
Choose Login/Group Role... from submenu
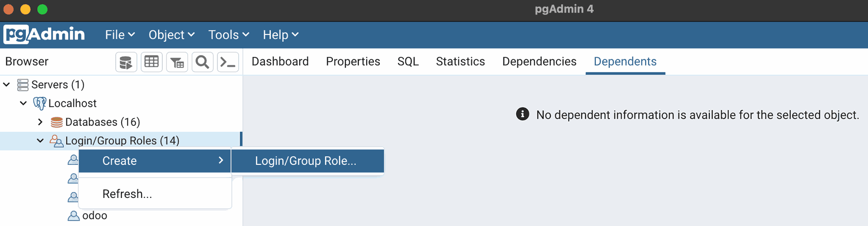point(306,161)
